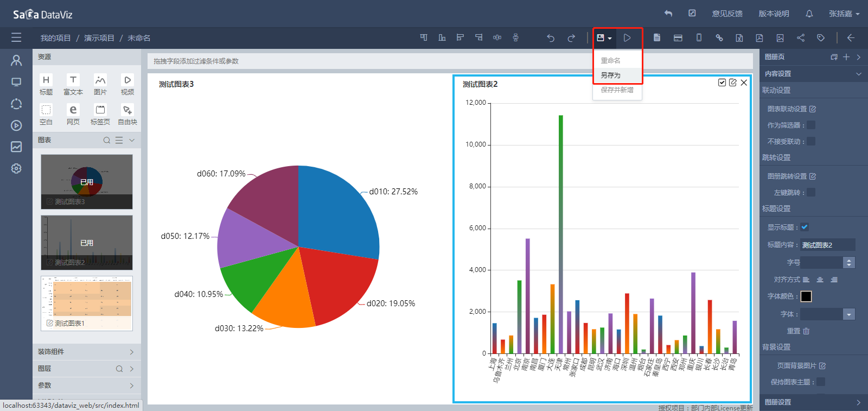Toggle the 保持图表主题 checkbox

coord(821,382)
